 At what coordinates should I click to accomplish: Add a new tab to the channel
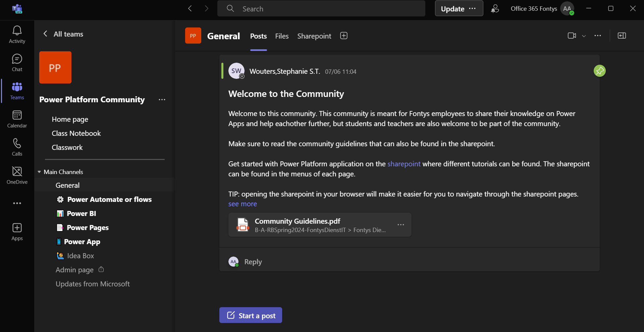coord(344,36)
